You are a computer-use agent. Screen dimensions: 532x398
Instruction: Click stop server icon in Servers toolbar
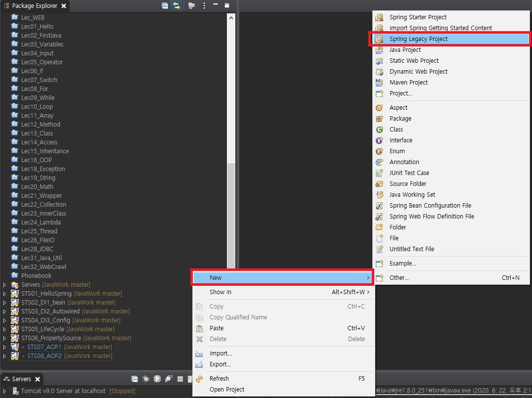pyautogui.click(x=180, y=379)
